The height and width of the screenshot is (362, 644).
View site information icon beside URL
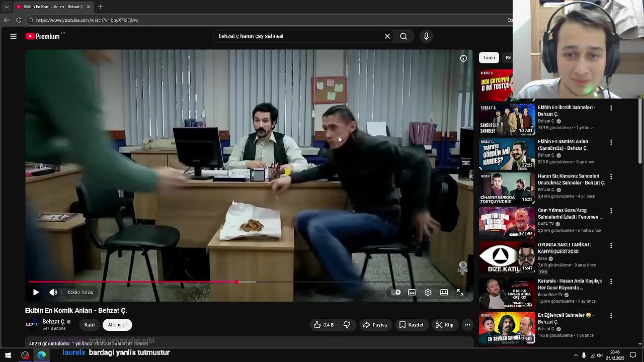click(31, 20)
